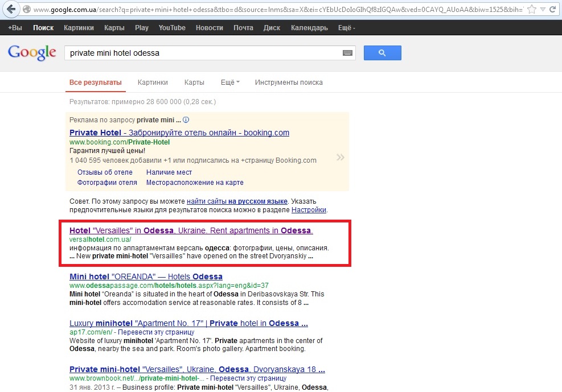Viewport: 562px width, 392px height.
Task: Bookmark this page with the star icon
Action: pyautogui.click(x=532, y=10)
